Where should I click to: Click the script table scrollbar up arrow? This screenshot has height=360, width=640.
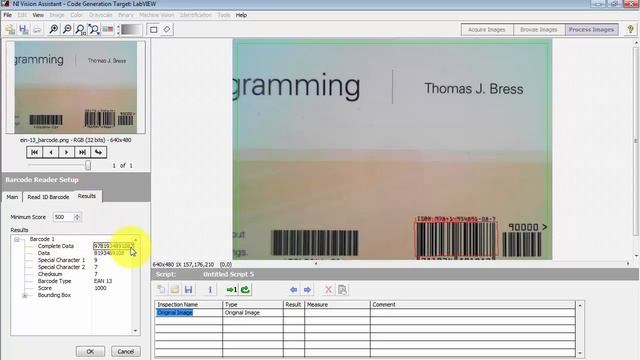coord(580,305)
